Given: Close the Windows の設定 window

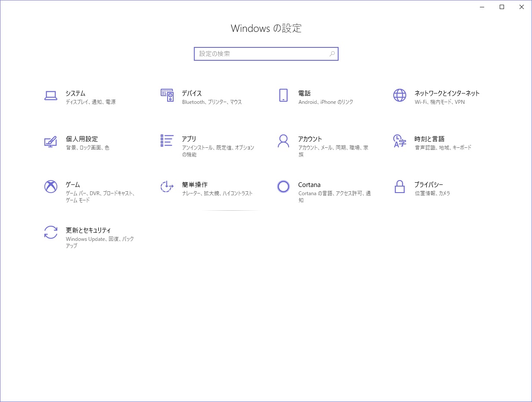Looking at the screenshot, I should click(x=522, y=7).
